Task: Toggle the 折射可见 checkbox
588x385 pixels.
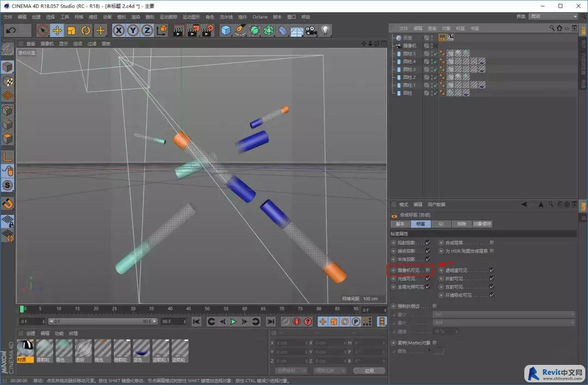Action: (x=492, y=278)
